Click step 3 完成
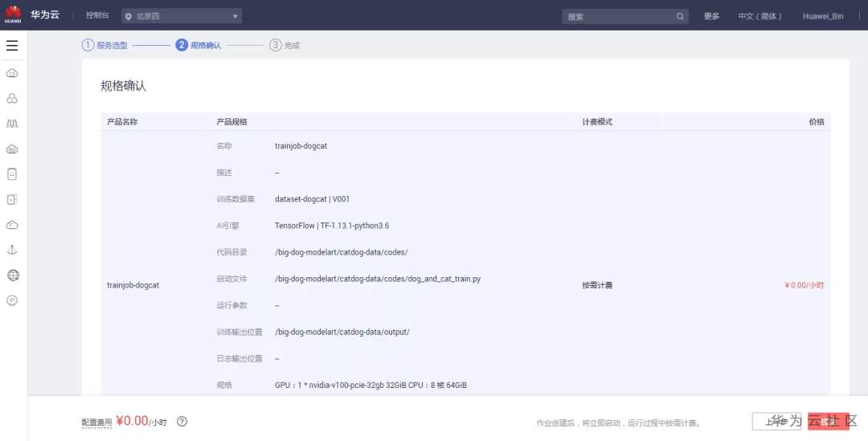868x441 pixels. point(285,45)
